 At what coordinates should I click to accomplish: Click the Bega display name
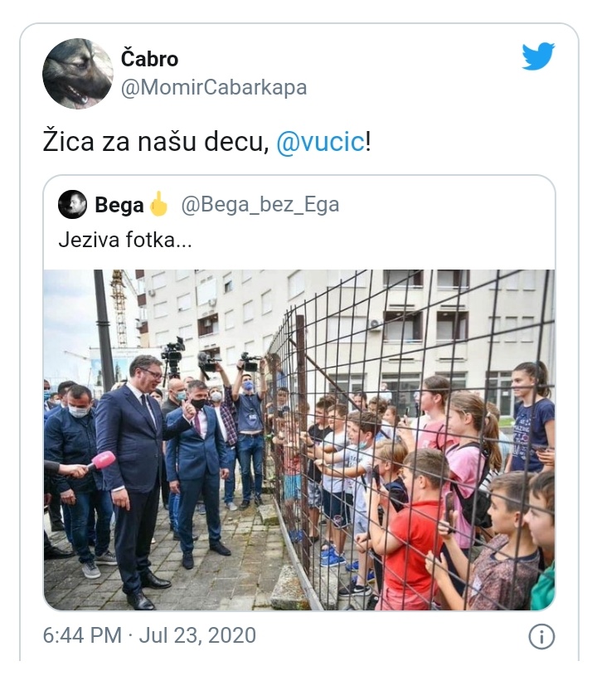pos(119,205)
